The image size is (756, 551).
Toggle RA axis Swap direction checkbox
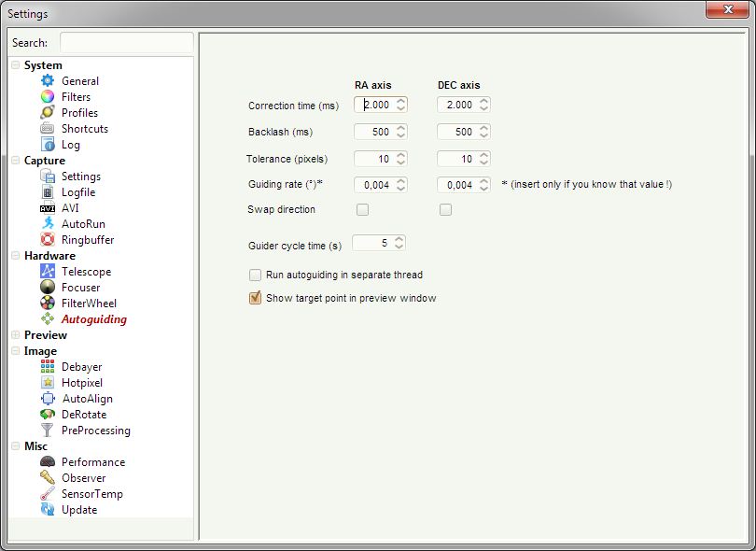coord(362,209)
